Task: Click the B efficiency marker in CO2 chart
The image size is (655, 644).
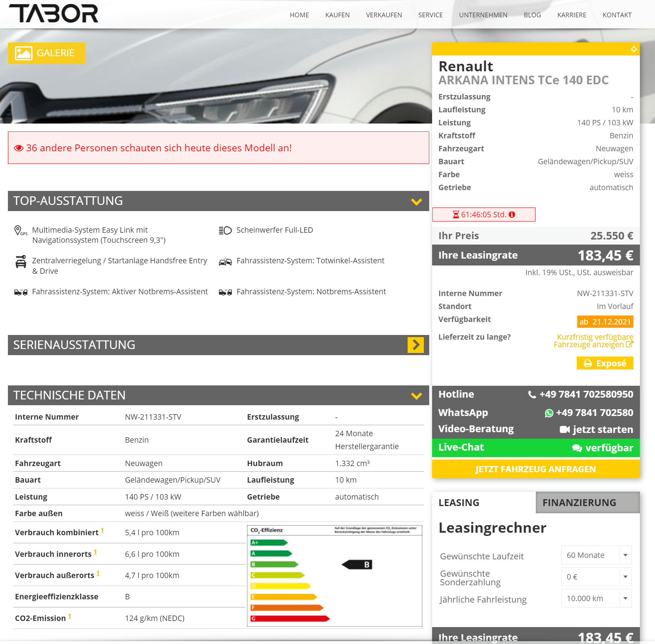Action: (357, 565)
